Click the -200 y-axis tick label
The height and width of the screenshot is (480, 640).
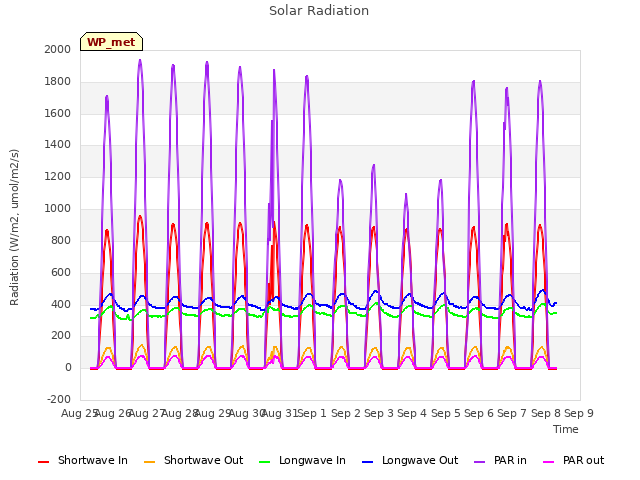pyautogui.click(x=59, y=399)
